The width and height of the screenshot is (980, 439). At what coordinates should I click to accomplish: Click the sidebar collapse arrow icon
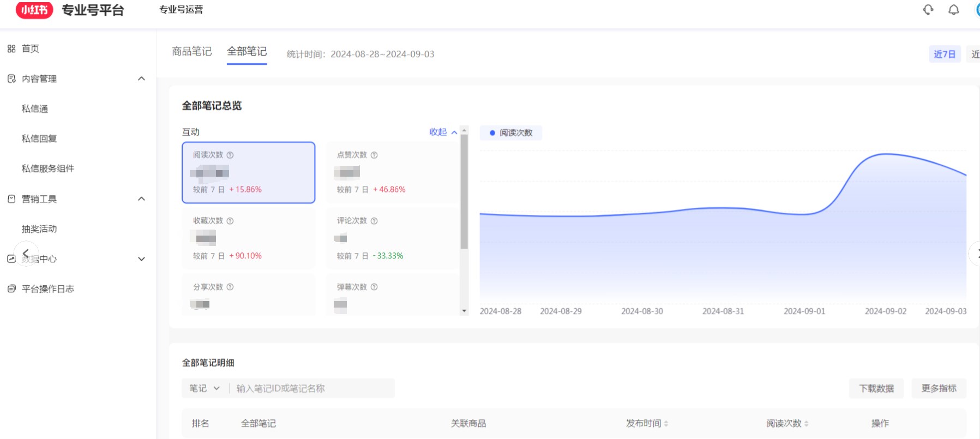coord(26,254)
